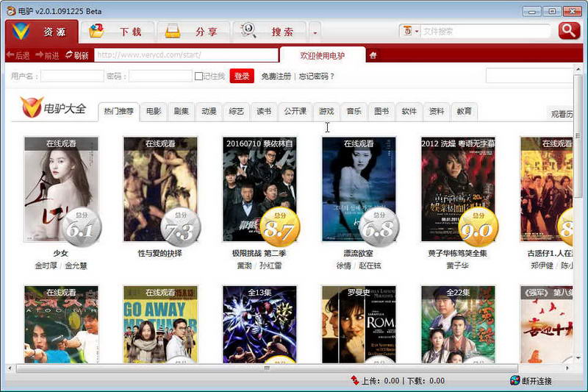Click the red 登录 login button
588x392 pixels.
click(242, 76)
